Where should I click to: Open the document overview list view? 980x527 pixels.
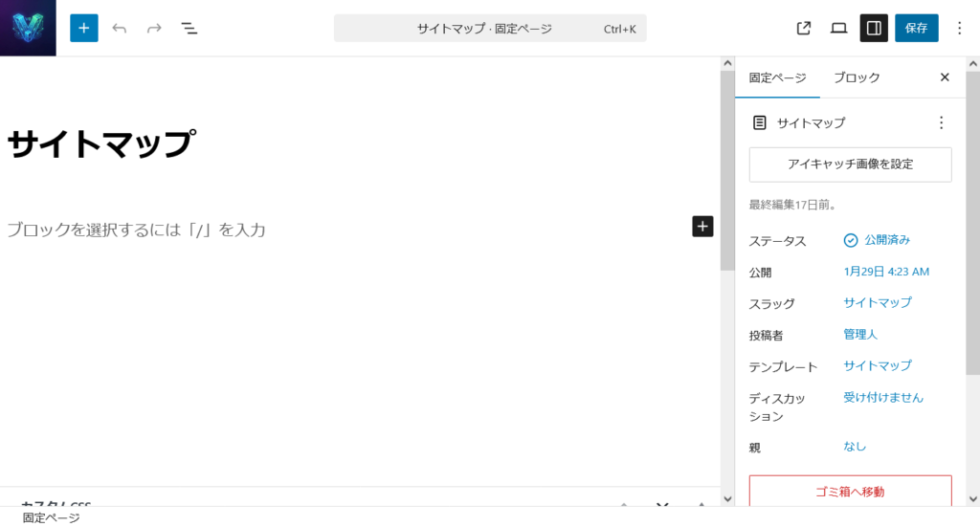pos(189,28)
